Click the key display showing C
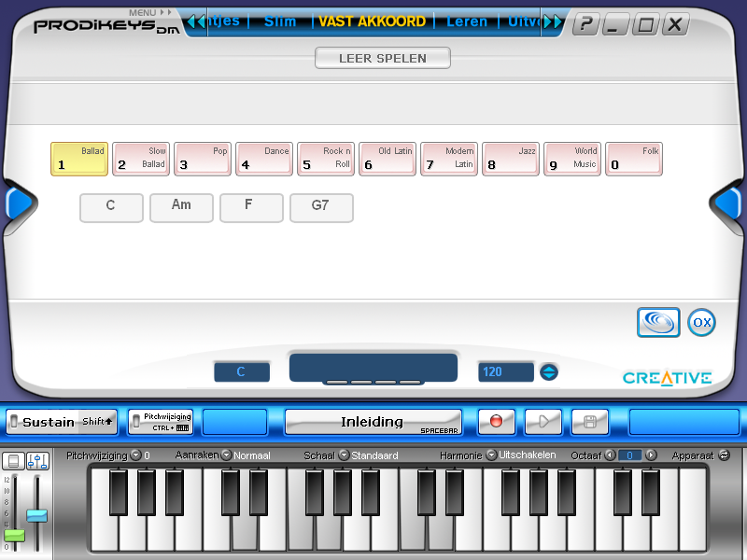The image size is (747, 560). (x=242, y=371)
